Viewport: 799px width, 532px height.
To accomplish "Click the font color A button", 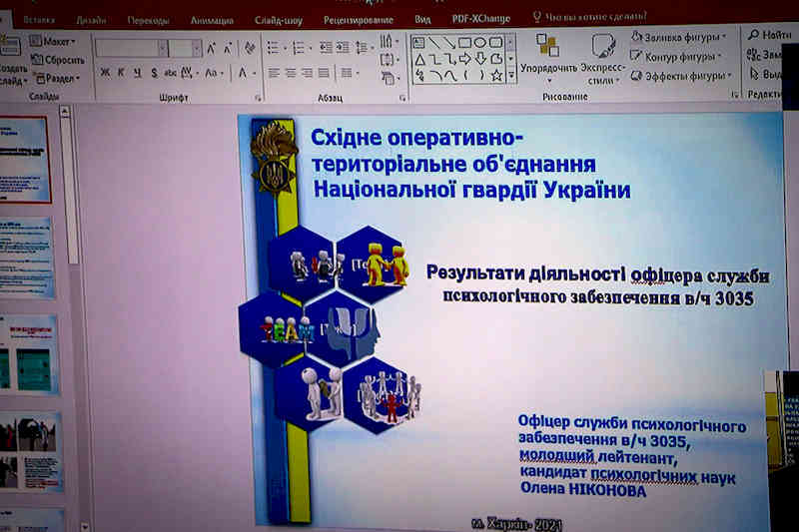I will click(243, 73).
